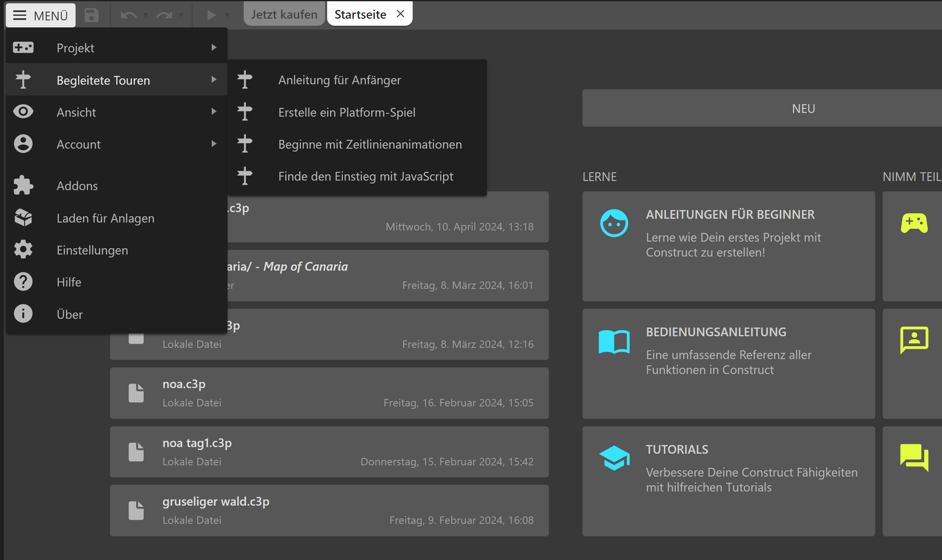Open recent file noa.c3p
Screen dimensions: 942x560
pyautogui.click(x=329, y=393)
